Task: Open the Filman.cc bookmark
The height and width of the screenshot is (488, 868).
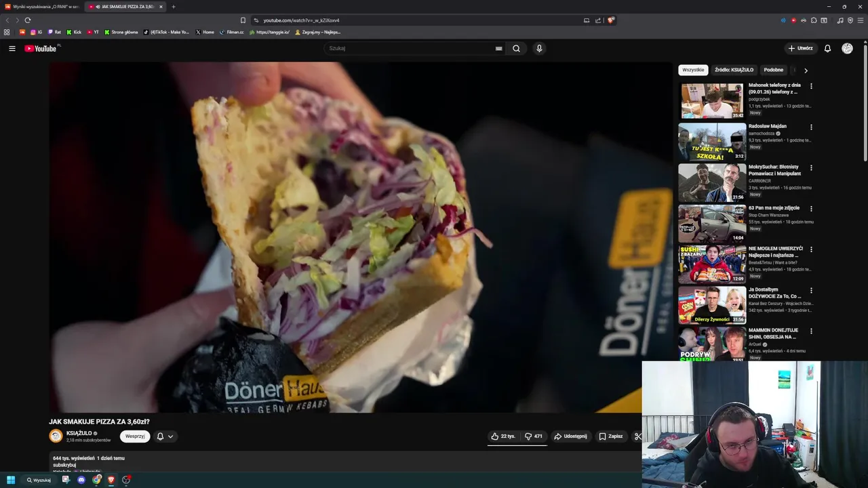Action: click(x=232, y=32)
